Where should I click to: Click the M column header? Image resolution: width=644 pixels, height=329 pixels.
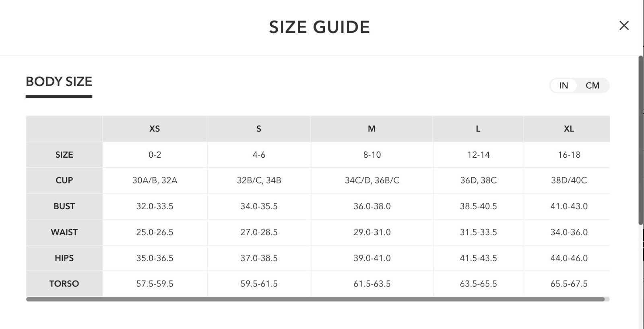(x=372, y=129)
